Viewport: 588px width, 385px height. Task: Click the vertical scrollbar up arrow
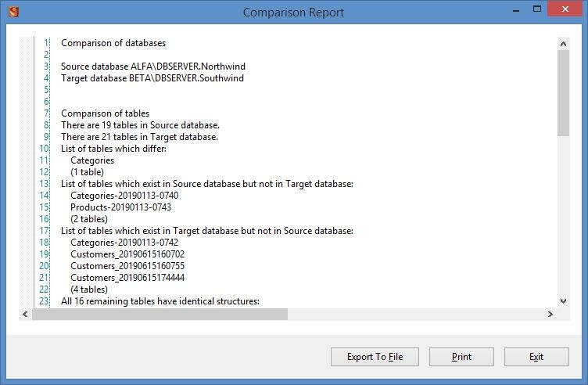(563, 44)
